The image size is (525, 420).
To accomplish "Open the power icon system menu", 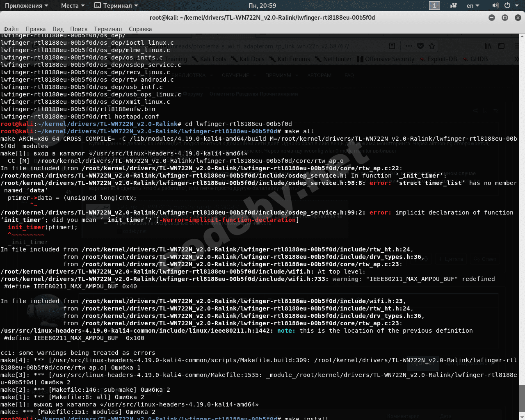I will (x=507, y=5).
